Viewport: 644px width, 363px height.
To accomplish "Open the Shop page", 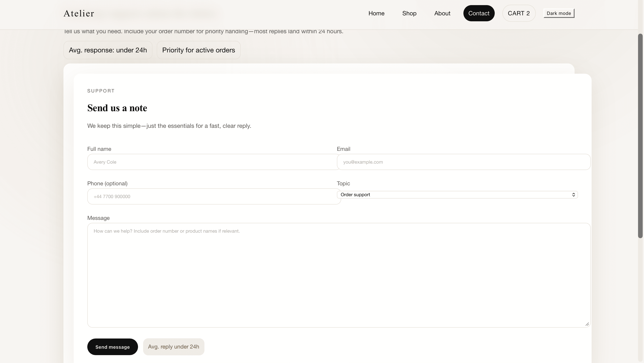I will 409,13.
